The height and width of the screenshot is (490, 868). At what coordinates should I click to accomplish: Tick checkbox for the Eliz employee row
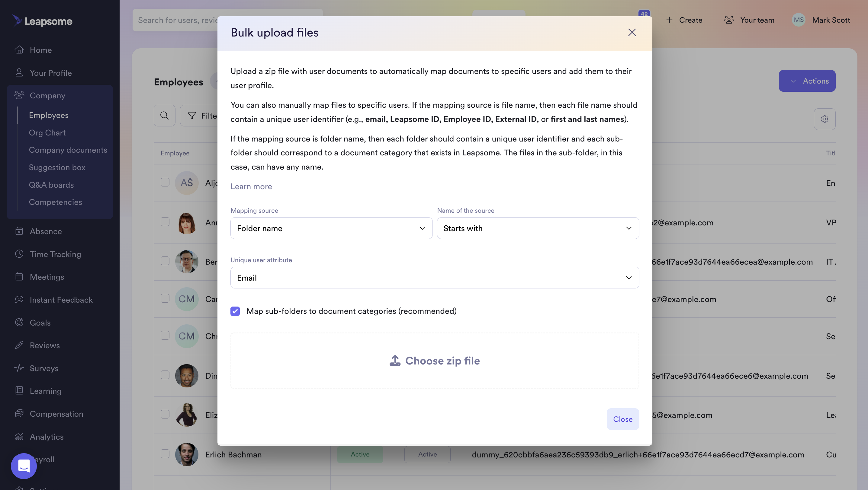(x=165, y=414)
